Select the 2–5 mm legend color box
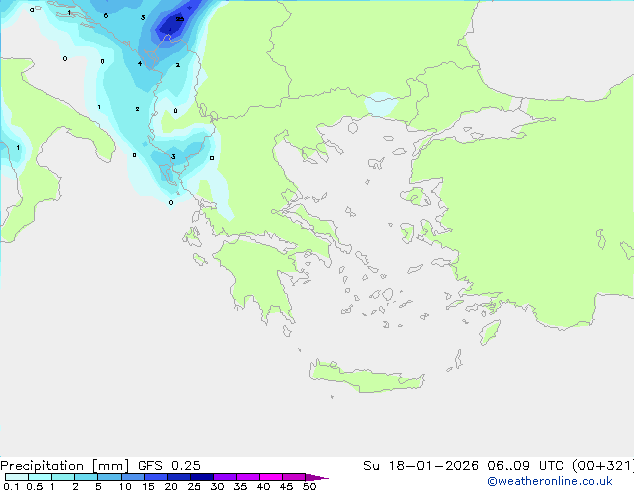The height and width of the screenshot is (490, 634). point(86,477)
